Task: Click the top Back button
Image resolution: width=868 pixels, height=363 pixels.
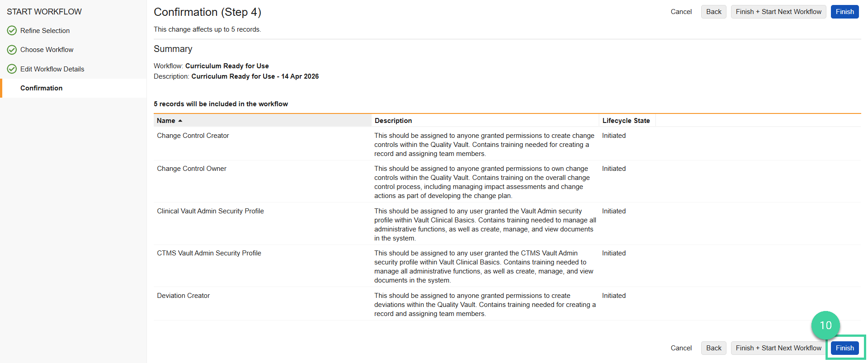Action: click(713, 12)
